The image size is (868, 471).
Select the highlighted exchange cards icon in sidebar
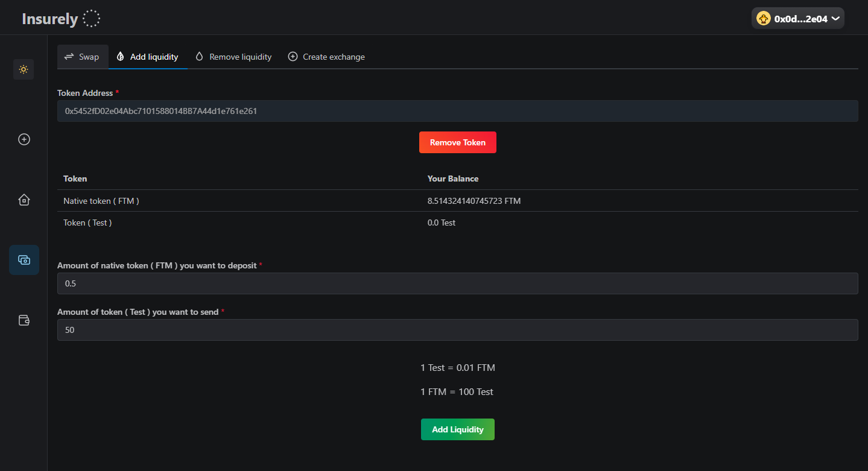[24, 259]
